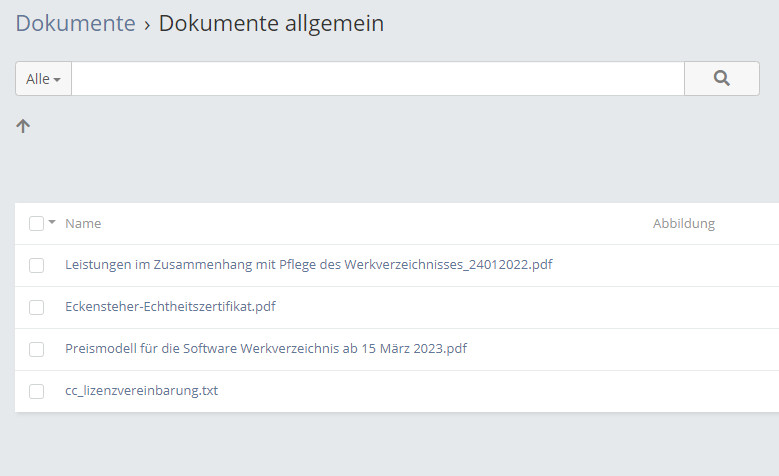Open the cc_lizenzvereinbarung.txt file

[x=141, y=391]
